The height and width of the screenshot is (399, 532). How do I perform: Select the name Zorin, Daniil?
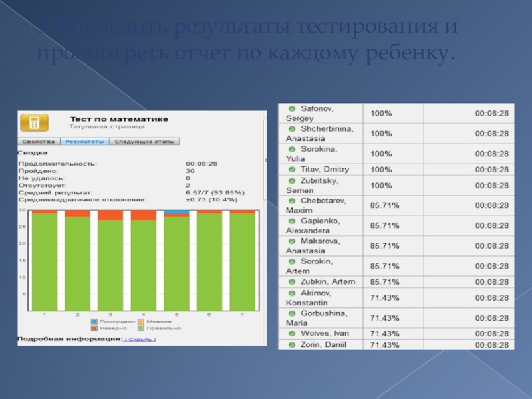[x=323, y=345]
